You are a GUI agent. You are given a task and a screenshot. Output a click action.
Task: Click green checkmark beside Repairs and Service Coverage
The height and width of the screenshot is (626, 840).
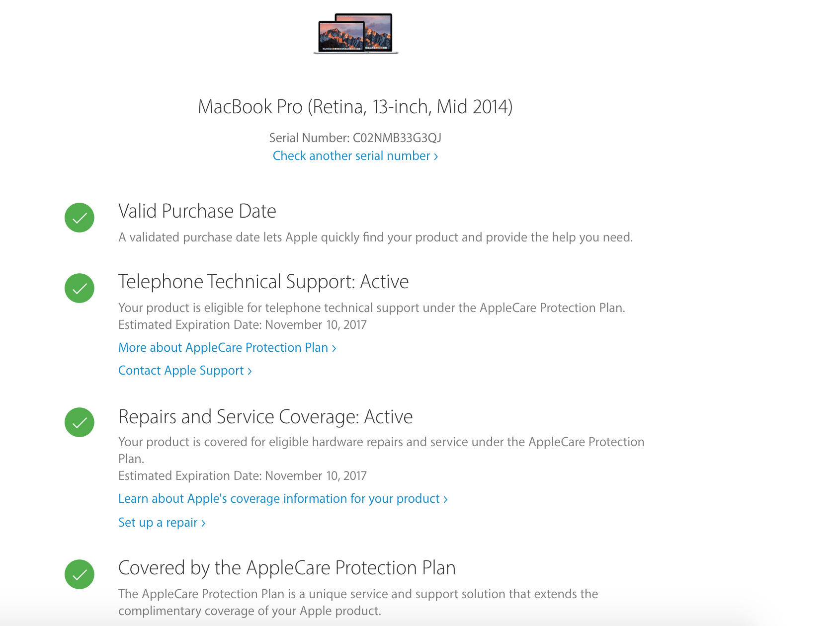[x=80, y=422]
